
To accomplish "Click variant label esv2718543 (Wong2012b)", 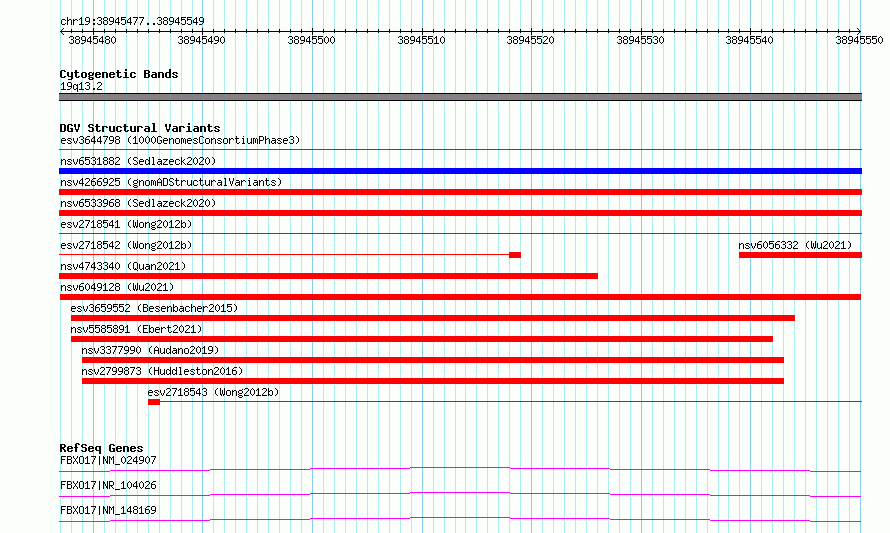I will pos(213,392).
